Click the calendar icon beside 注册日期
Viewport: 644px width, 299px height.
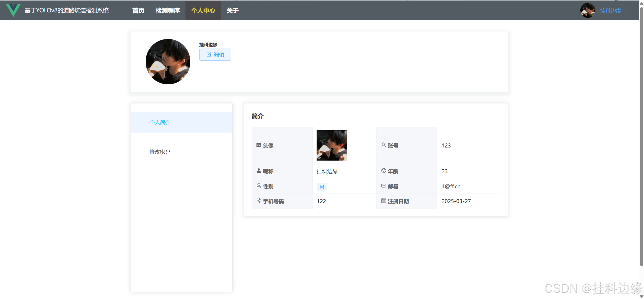pos(384,201)
